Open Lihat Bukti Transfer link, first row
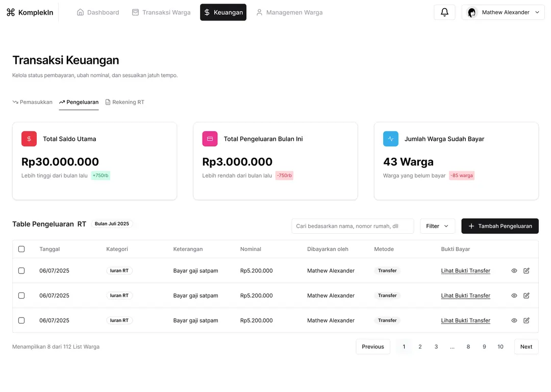The image size is (551, 392). pyautogui.click(x=466, y=271)
